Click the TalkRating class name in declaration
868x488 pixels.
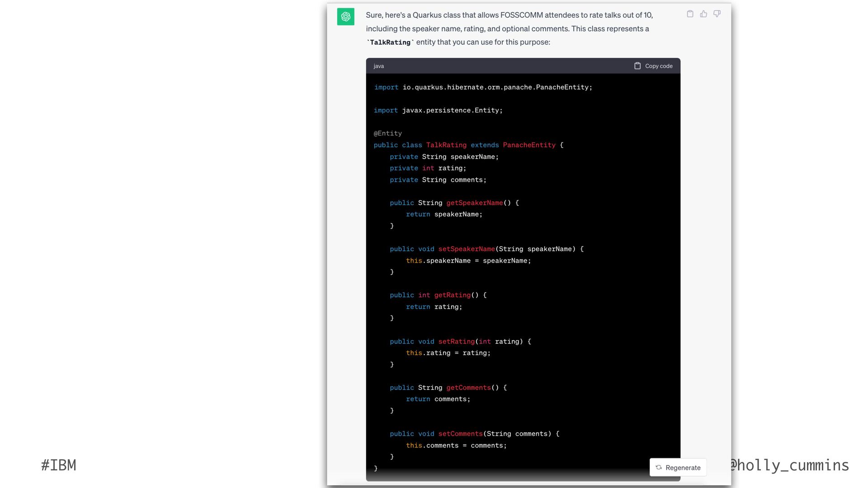(x=446, y=145)
